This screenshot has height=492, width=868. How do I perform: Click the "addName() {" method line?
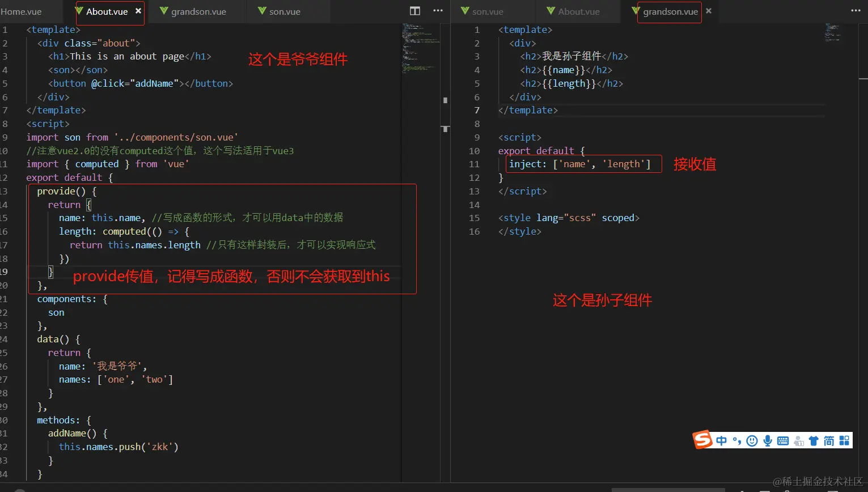coord(78,434)
